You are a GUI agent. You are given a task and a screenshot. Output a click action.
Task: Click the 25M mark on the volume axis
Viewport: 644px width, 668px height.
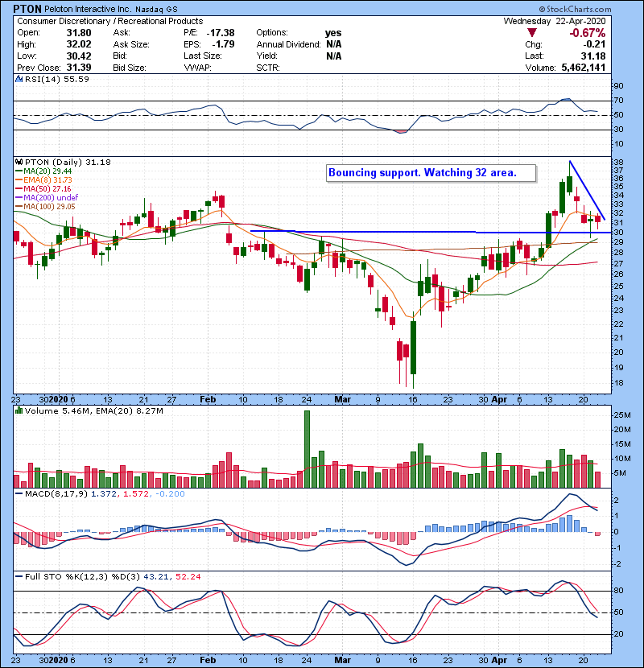coord(621,415)
